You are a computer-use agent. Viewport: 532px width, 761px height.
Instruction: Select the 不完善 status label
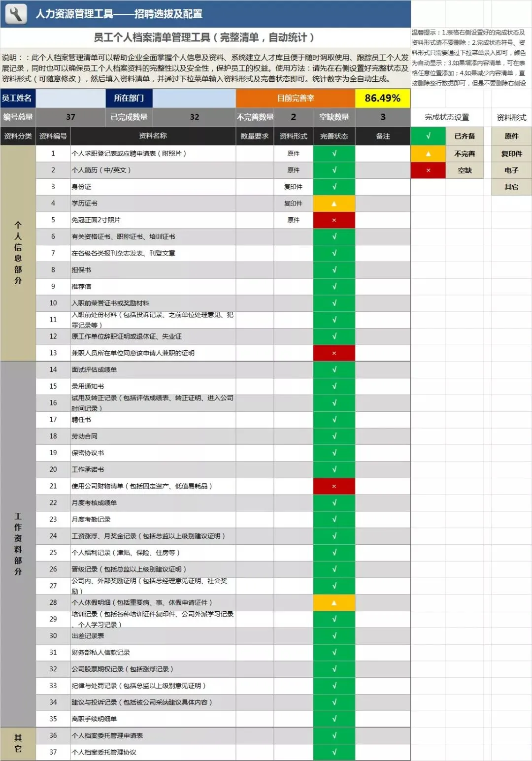coord(465,154)
